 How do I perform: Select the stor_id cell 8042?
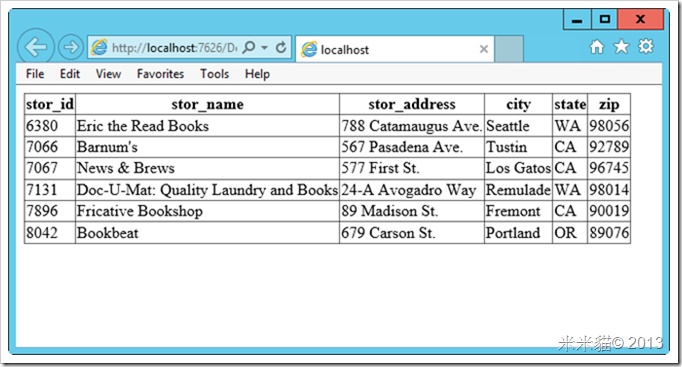[50, 233]
